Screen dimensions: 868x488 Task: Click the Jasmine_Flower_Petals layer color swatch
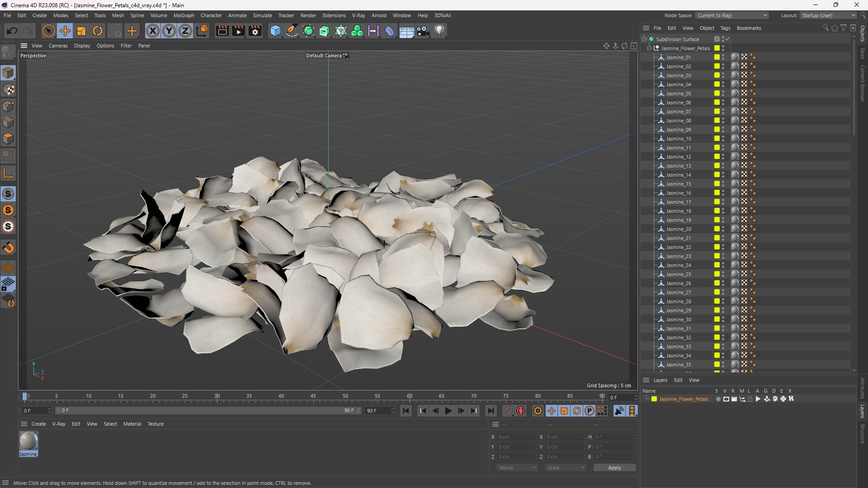pos(654,399)
